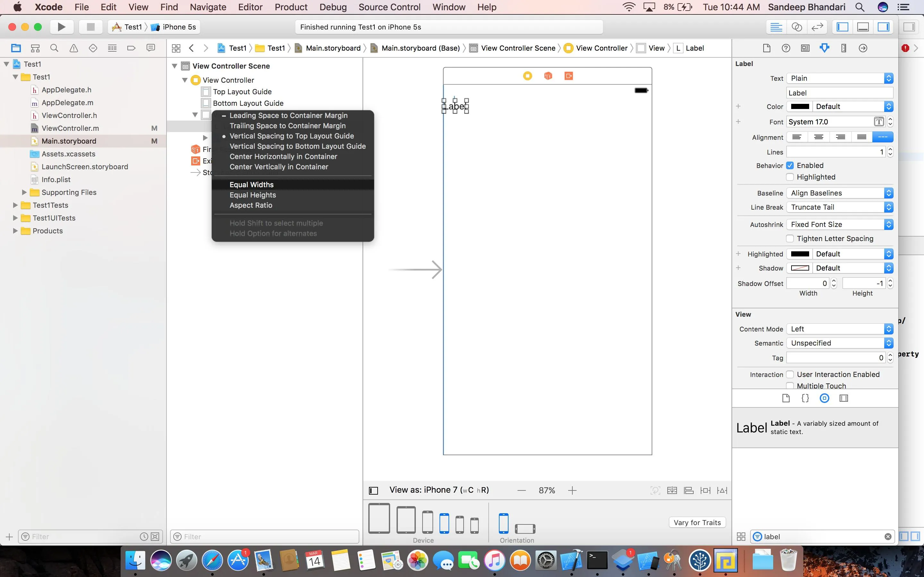This screenshot has width=924, height=577.
Task: Open the Attributes inspector tab
Action: click(x=824, y=48)
